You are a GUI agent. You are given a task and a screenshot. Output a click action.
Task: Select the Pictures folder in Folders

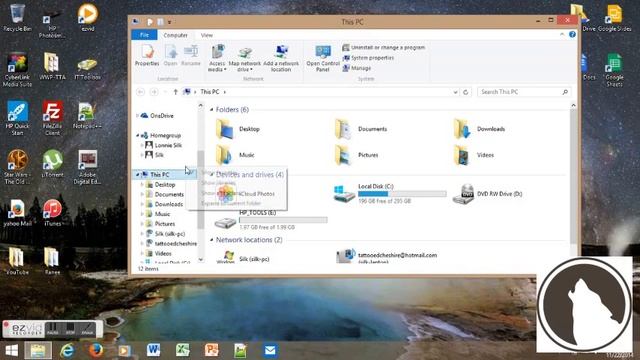tap(356, 155)
